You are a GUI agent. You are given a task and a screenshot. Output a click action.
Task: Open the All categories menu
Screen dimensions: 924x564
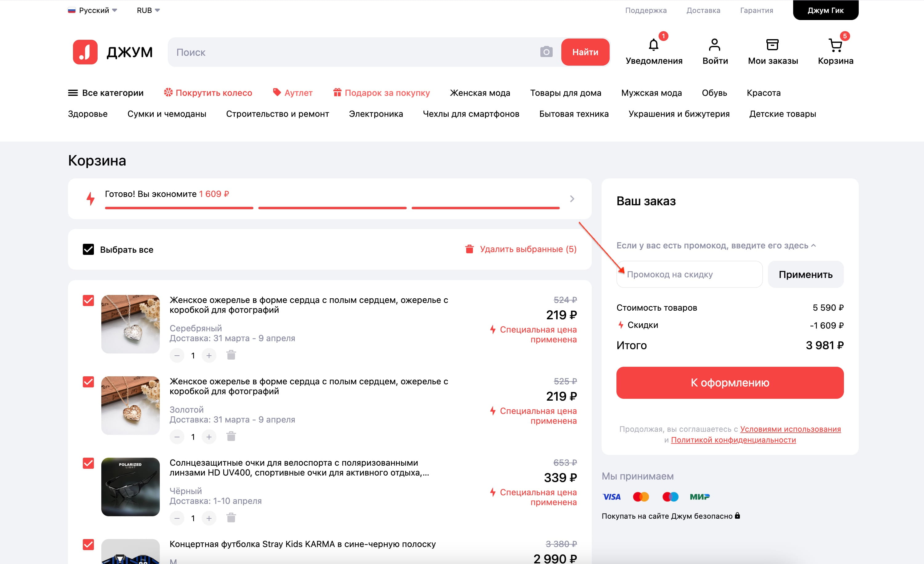tap(105, 93)
